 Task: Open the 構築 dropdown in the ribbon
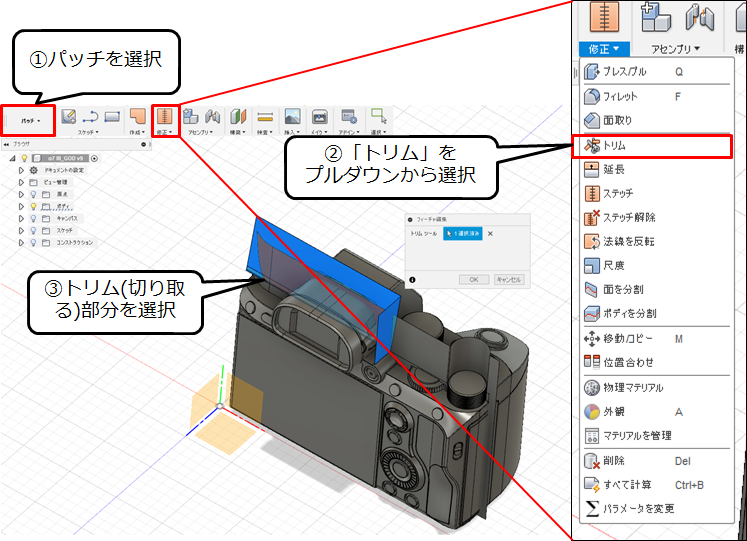tap(238, 132)
